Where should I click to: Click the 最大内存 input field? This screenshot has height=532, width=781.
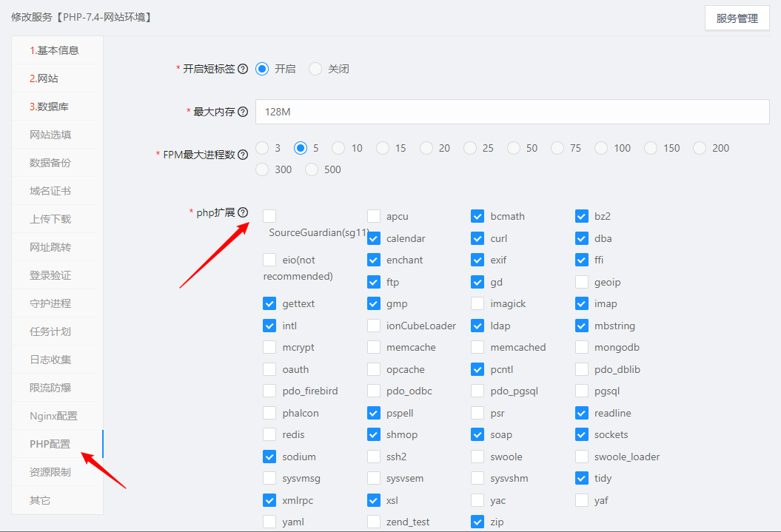click(512, 112)
